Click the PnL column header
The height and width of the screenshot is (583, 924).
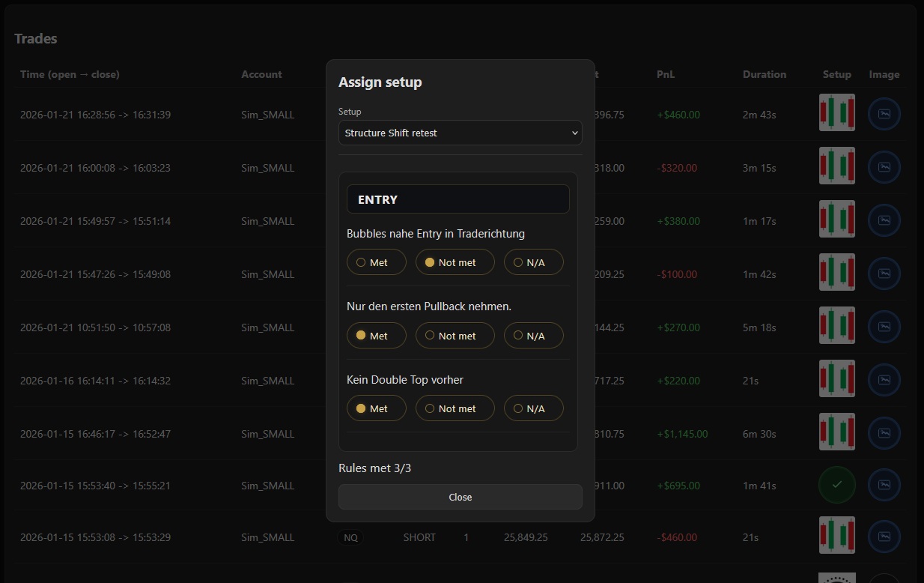(666, 74)
